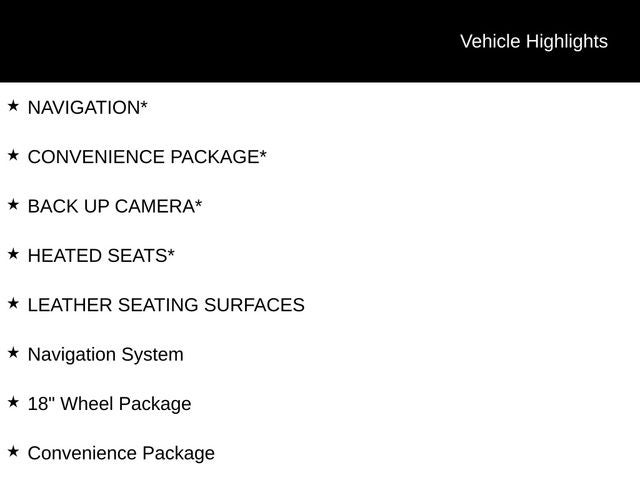Select star next to LEATHER SEATING SURFACES
The width and height of the screenshot is (640, 480).
click(x=13, y=303)
